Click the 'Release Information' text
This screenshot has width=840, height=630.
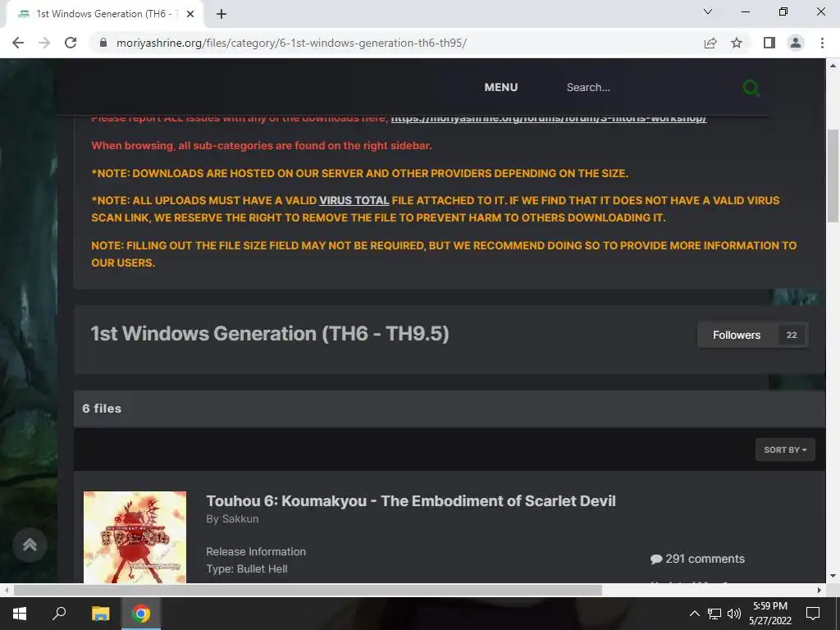tap(256, 552)
